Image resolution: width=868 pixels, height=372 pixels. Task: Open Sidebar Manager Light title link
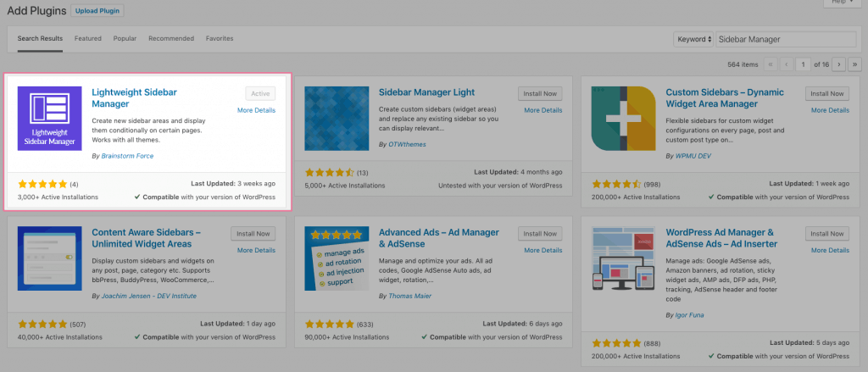pos(427,92)
